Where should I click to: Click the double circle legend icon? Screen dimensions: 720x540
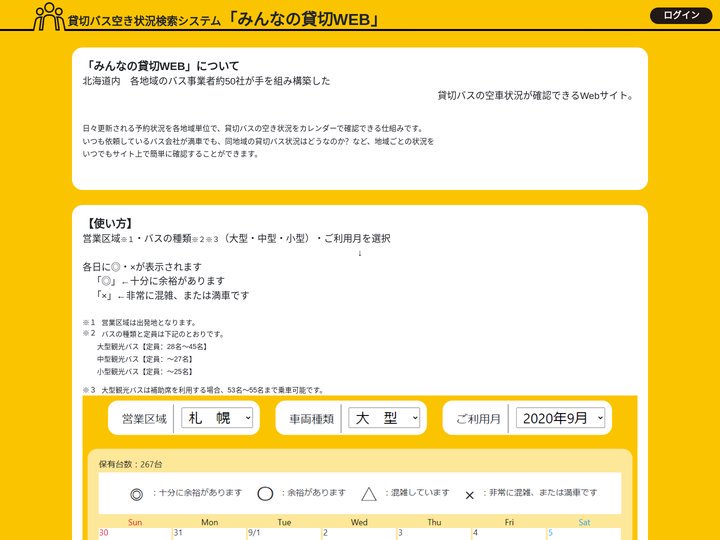(136, 494)
